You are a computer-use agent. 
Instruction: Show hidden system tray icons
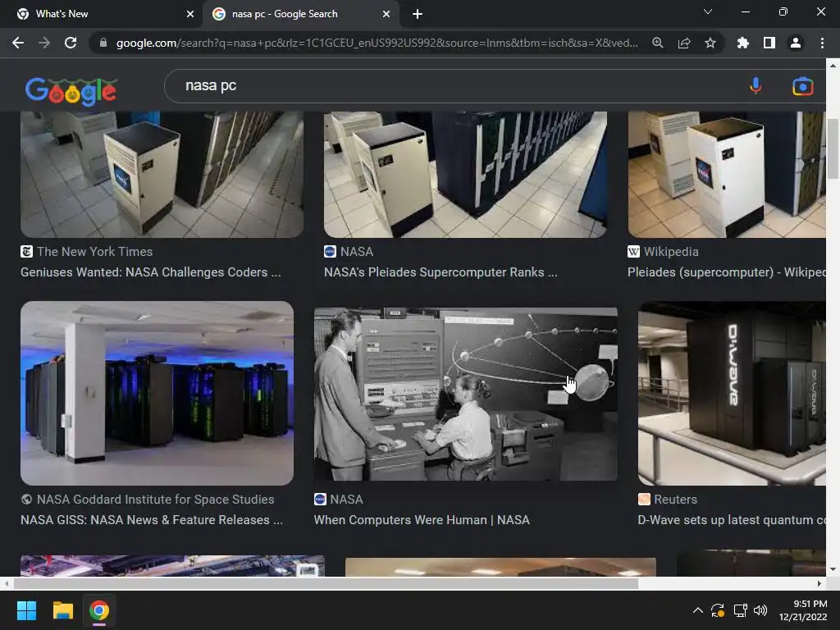[x=697, y=610]
